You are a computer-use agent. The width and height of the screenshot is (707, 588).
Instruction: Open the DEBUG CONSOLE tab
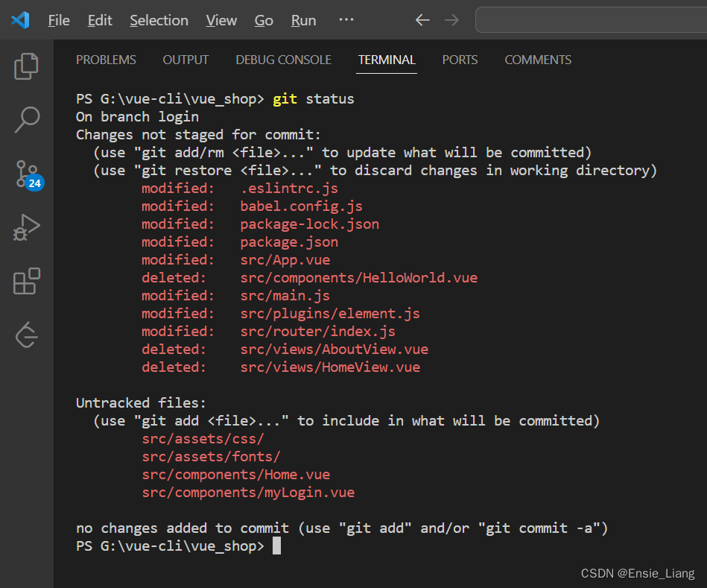tap(283, 60)
